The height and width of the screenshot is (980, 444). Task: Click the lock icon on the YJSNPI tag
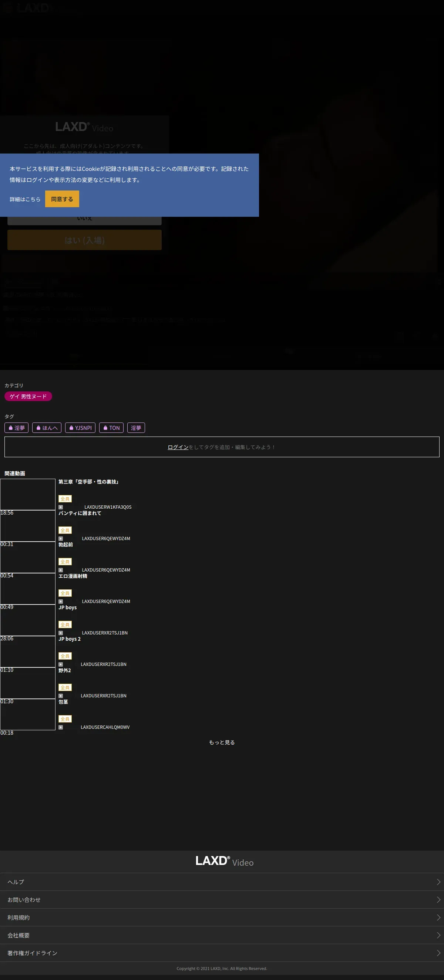[71, 428]
